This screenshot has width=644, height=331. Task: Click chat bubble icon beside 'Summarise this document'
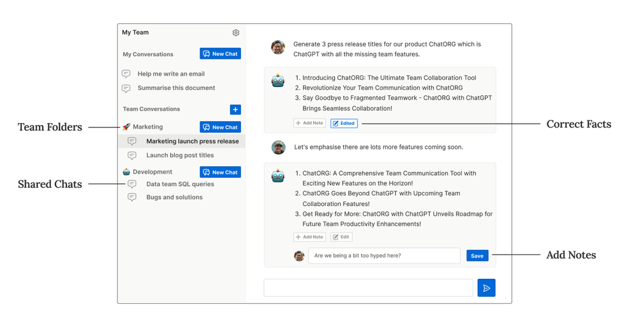[x=126, y=88]
